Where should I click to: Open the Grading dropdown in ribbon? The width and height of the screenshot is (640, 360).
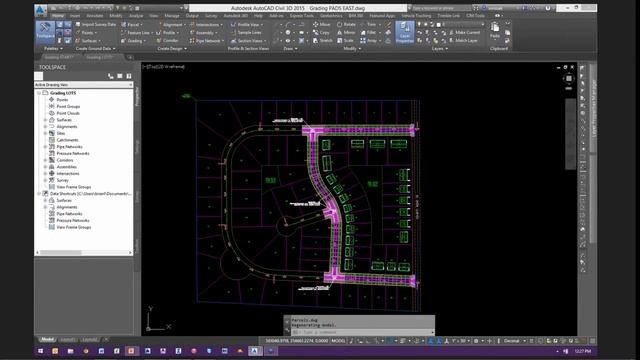(133, 41)
